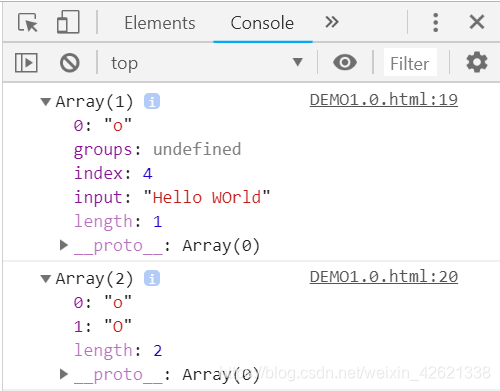Expand __proto__ under Array(1)

pos(64,245)
